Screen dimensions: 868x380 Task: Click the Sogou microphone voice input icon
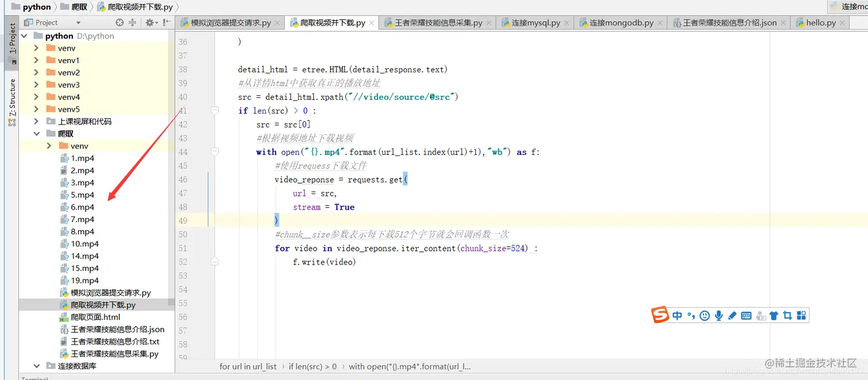719,315
